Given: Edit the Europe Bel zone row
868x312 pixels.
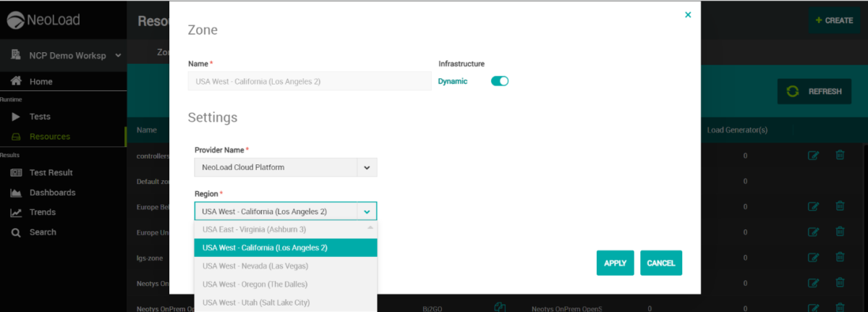Looking at the screenshot, I should 812,206.
